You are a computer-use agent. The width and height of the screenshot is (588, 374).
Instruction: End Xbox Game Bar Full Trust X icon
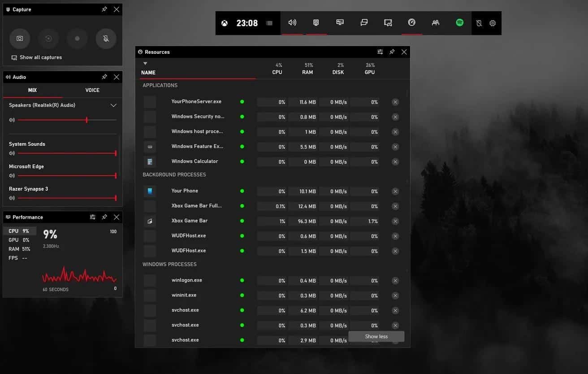(395, 206)
